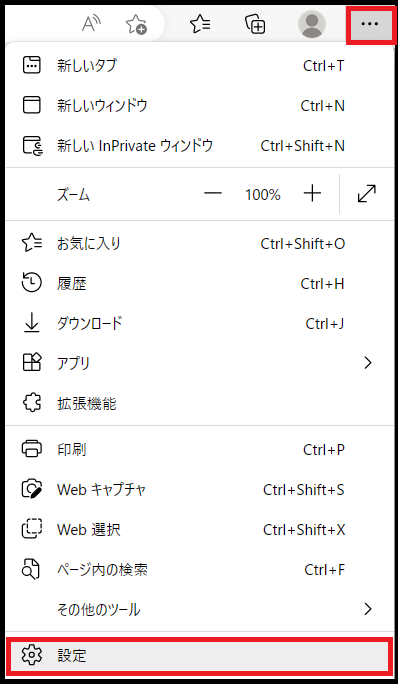This screenshot has height=684, width=398.
Task: Open ページ内の検索
Action: (x=199, y=569)
